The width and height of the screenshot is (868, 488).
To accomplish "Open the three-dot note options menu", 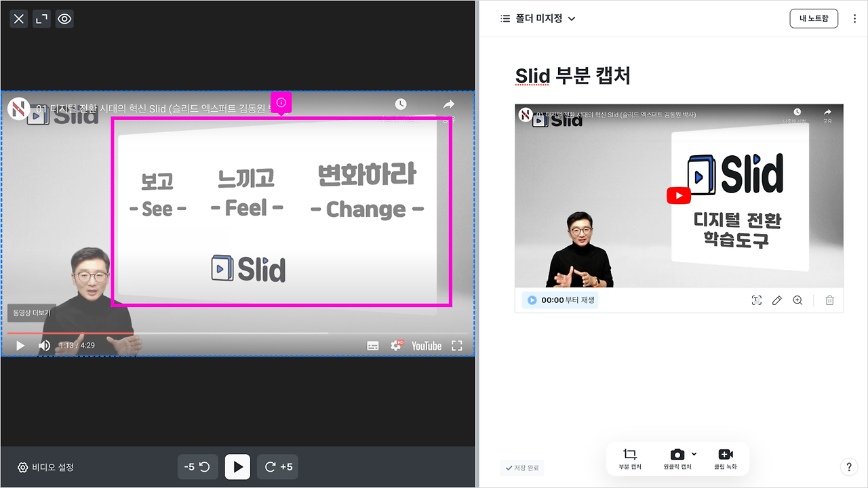I will 854,18.
